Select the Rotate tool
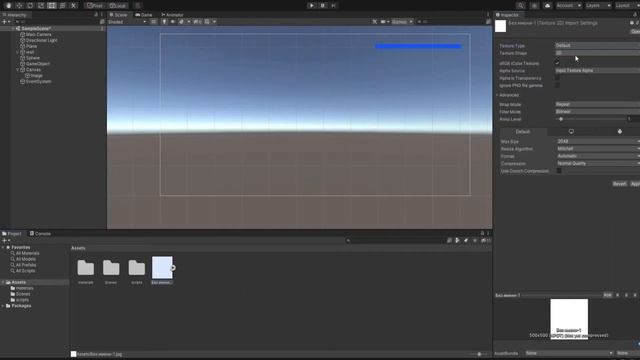The image size is (640, 360). 30,6
